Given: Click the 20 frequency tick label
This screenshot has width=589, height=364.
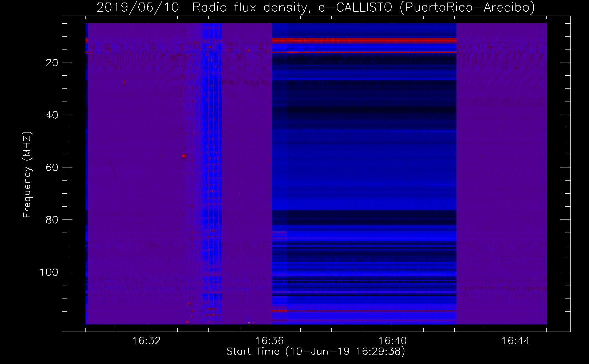Looking at the screenshot, I should (52, 63).
